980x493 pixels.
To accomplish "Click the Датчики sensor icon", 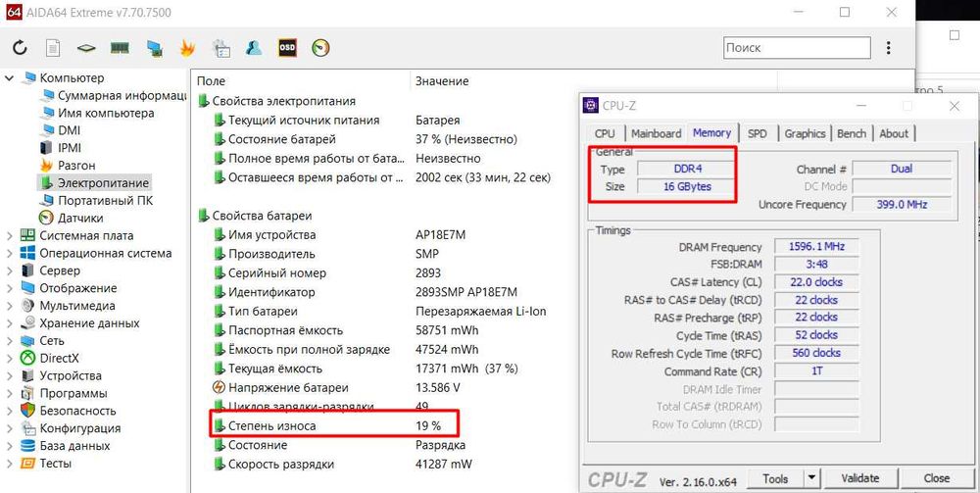I will pyautogui.click(x=46, y=218).
